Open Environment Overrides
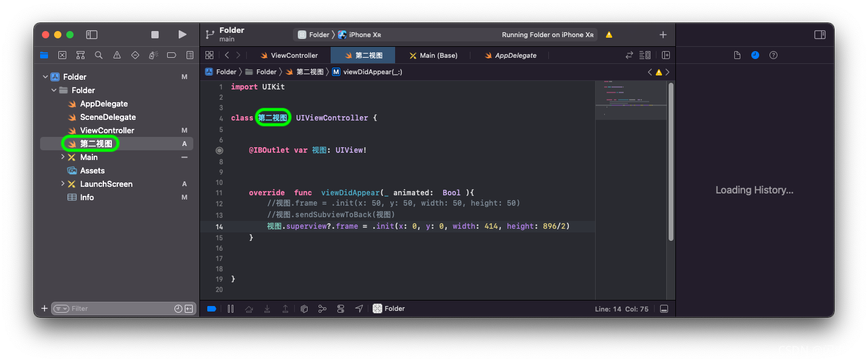 [x=340, y=309]
